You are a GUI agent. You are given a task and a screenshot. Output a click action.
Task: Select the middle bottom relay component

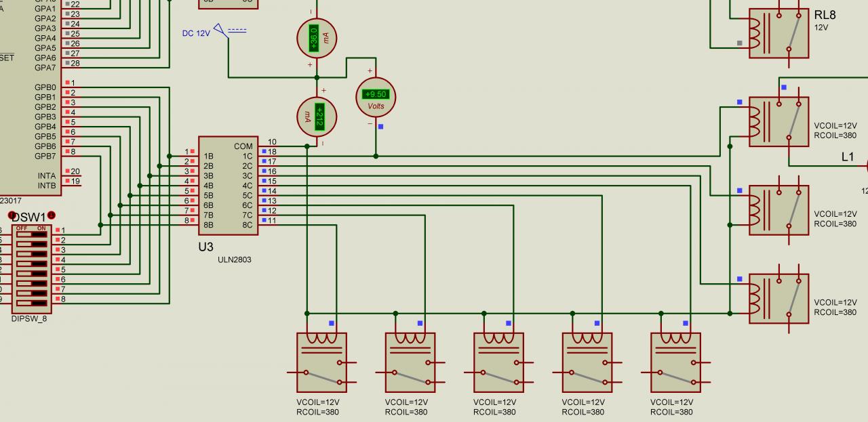tap(498, 361)
